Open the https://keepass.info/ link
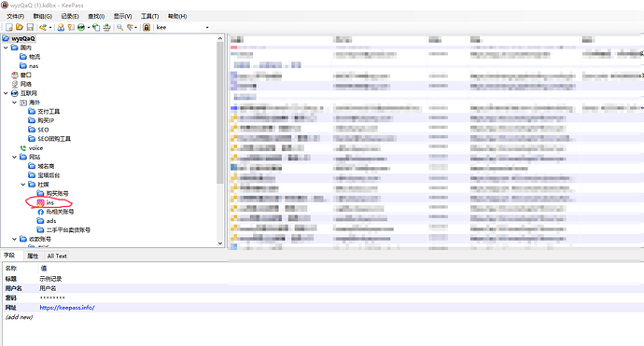Image resolution: width=644 pixels, height=346 pixels. 67,308
